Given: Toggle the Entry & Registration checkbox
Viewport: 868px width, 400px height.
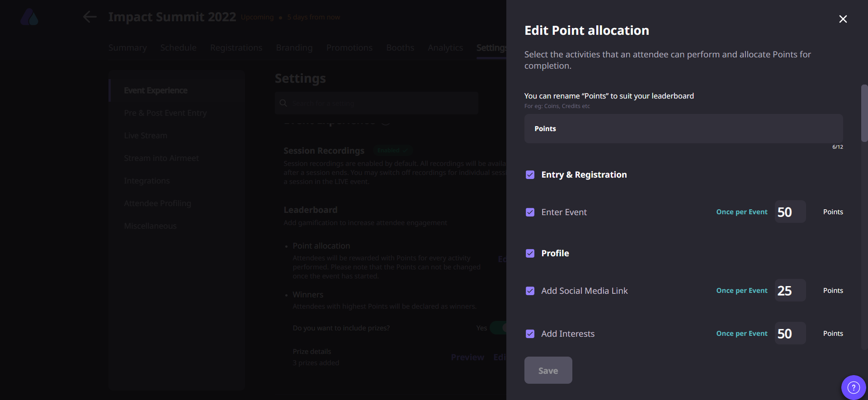Looking at the screenshot, I should [530, 175].
